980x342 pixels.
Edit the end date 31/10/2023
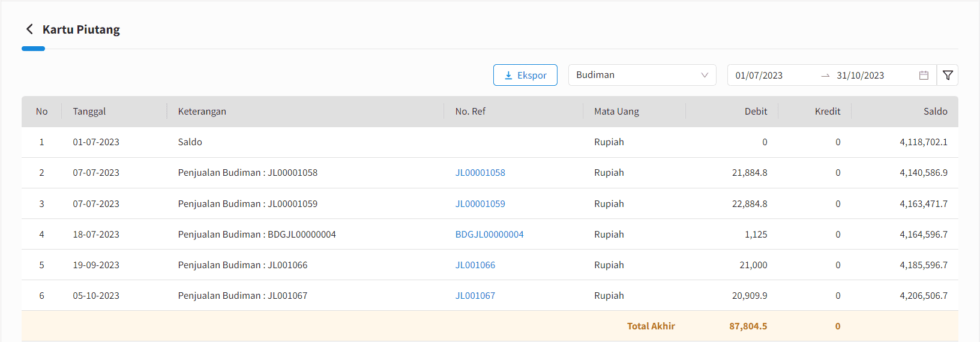[x=861, y=76]
